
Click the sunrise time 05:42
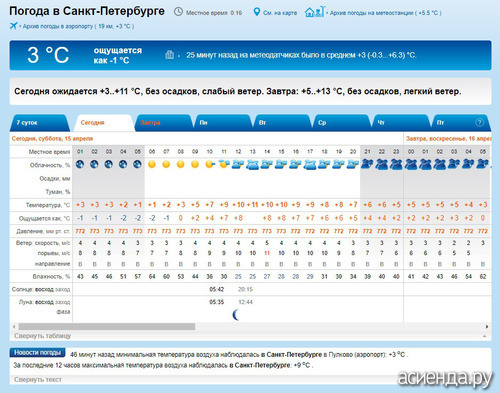(217, 289)
